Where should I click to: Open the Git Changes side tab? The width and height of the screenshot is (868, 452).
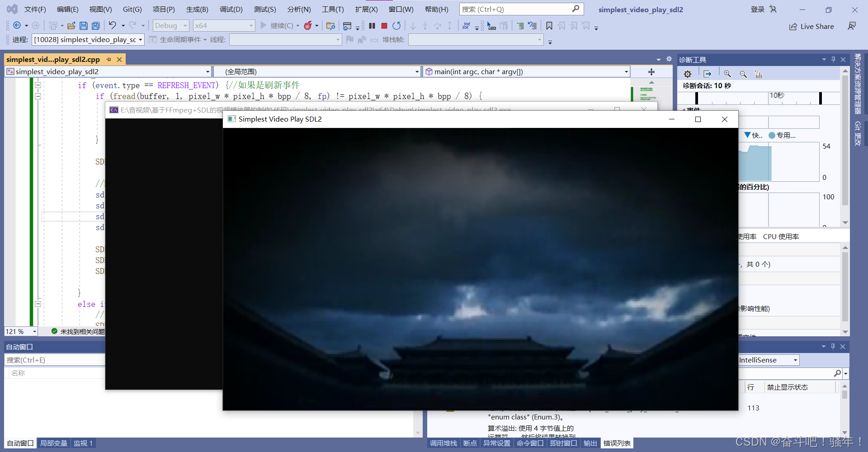858,133
